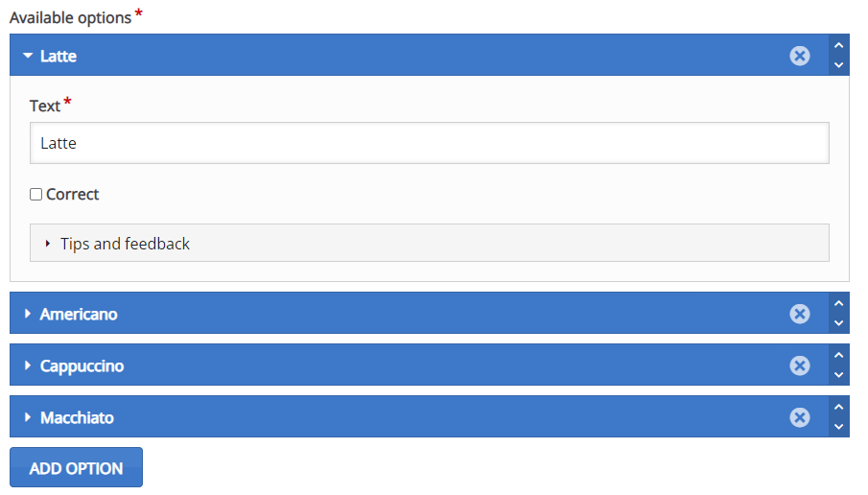Expand the Americano option
Screen dimensions: 868x495
click(x=419, y=314)
